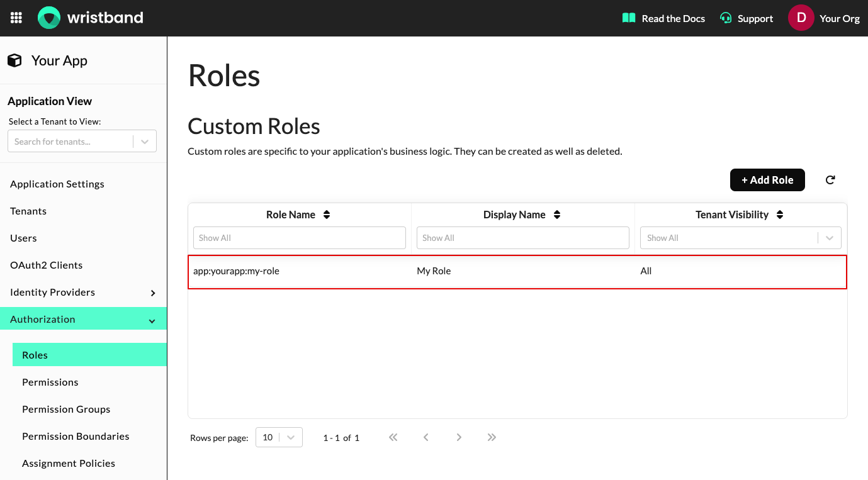This screenshot has height=480, width=868.
Task: Click the Your Org avatar icon
Action: pyautogui.click(x=800, y=18)
